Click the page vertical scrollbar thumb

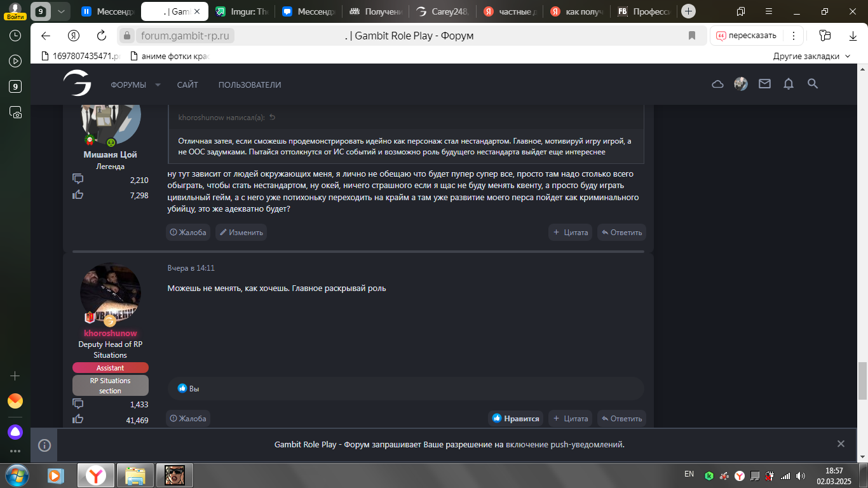click(x=862, y=380)
